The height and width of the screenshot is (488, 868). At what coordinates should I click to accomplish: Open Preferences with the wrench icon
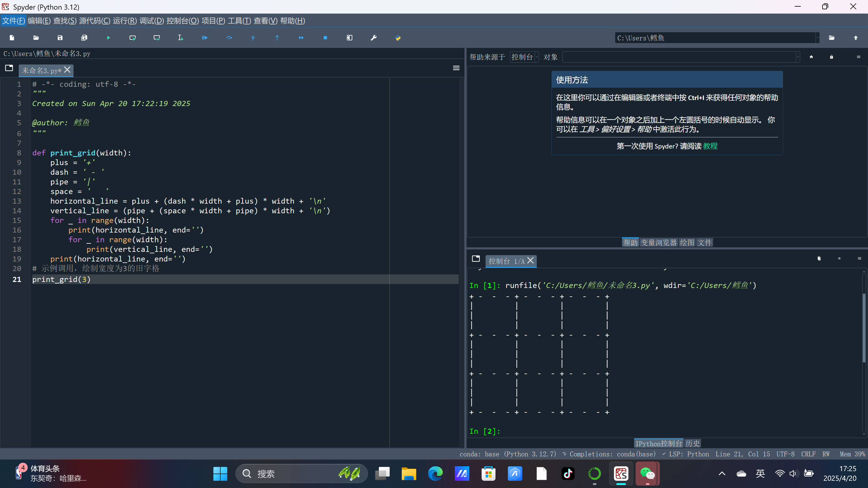[373, 38]
